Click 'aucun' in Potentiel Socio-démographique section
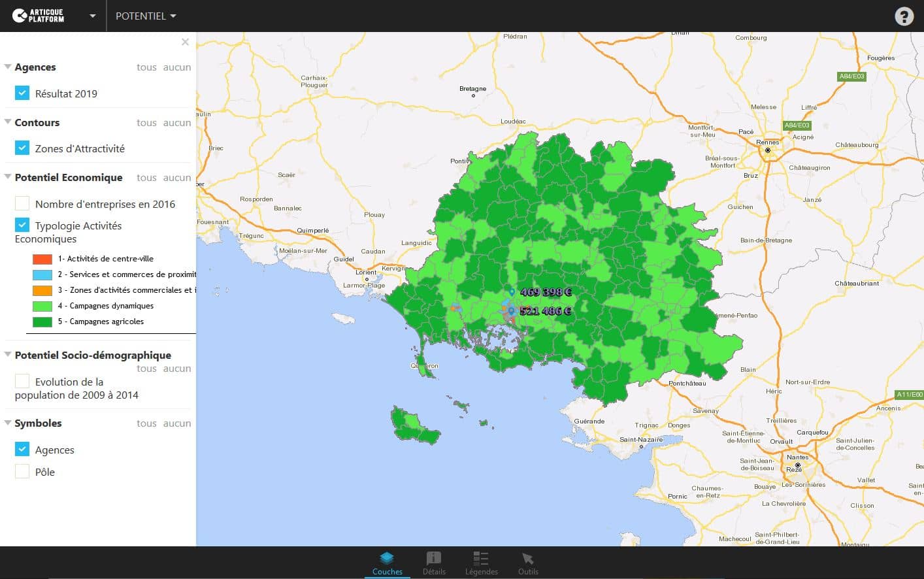Viewport: 924px width, 579px height. pyautogui.click(x=177, y=368)
